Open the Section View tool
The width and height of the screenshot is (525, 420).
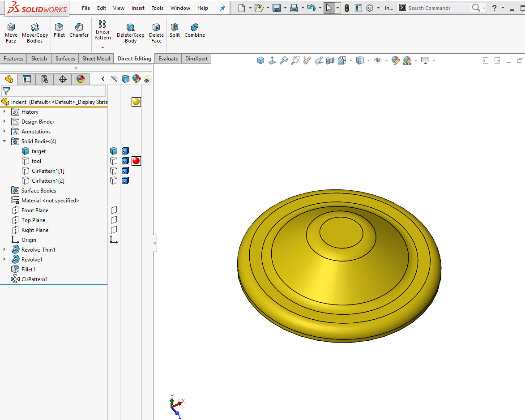pyautogui.click(x=330, y=60)
